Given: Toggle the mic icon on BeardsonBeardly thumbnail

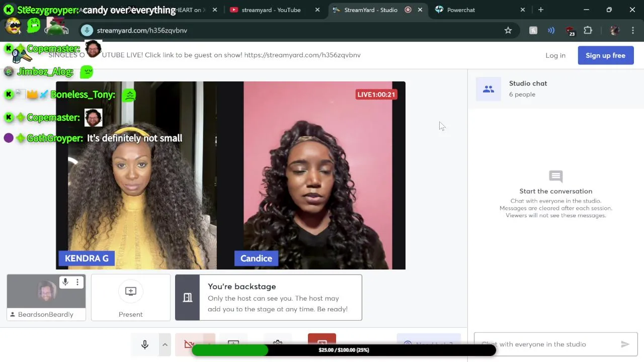Looking at the screenshot, I should [65, 282].
